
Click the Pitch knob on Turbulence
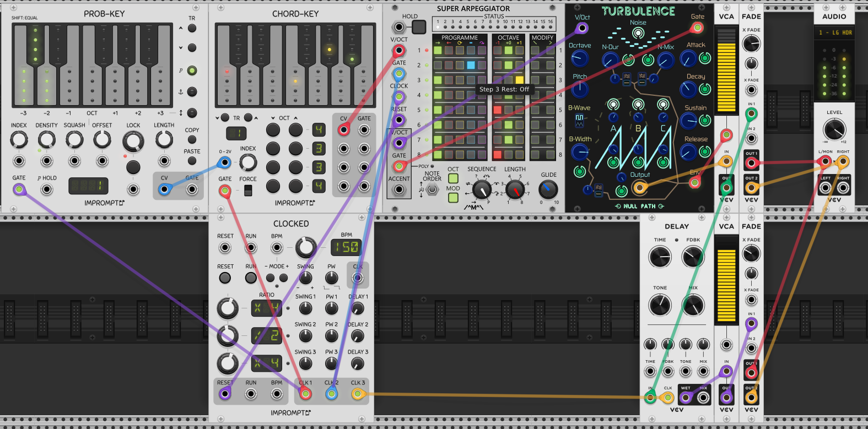coord(579,89)
